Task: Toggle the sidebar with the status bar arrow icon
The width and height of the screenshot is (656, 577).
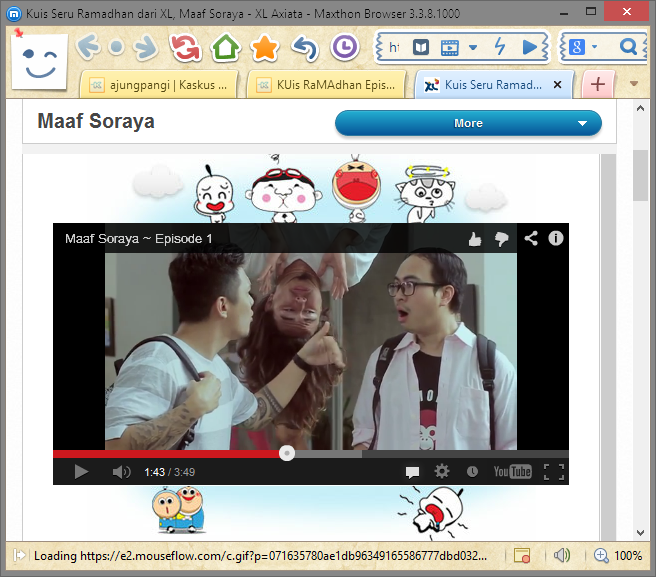Action: tap(19, 555)
